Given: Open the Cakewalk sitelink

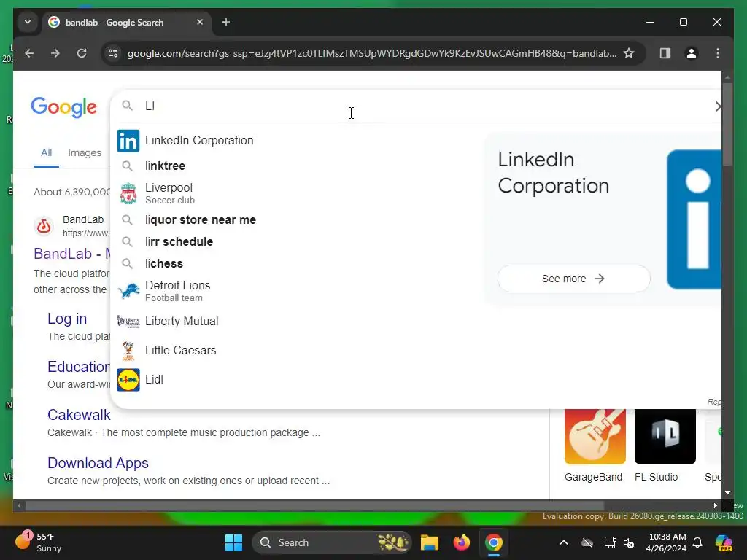Looking at the screenshot, I should click(79, 415).
